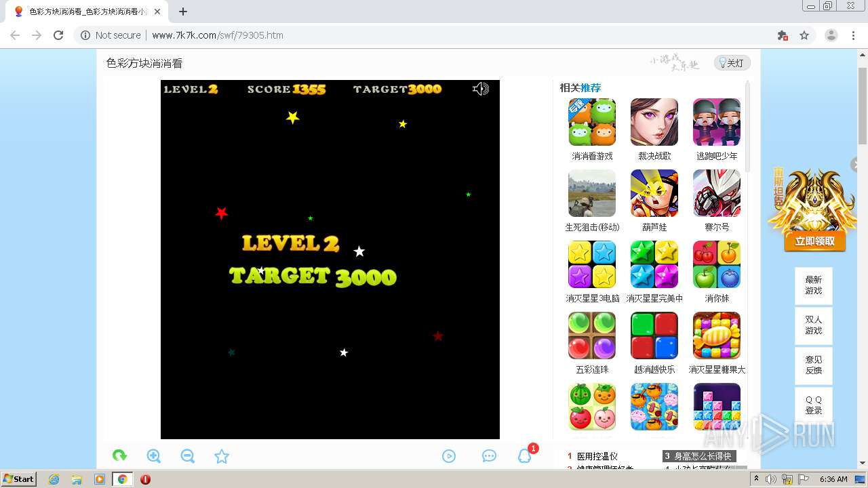Open Chrome extensions puzzle icon
This screenshot has width=868, height=488.
[x=783, y=35]
